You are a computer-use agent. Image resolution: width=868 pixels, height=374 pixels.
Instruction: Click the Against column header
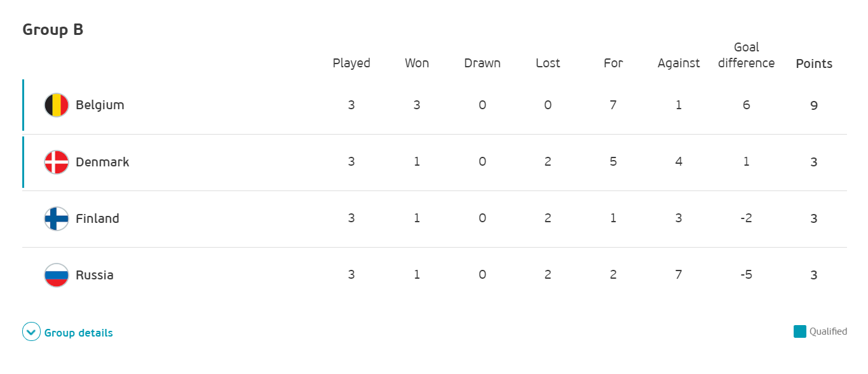click(679, 63)
